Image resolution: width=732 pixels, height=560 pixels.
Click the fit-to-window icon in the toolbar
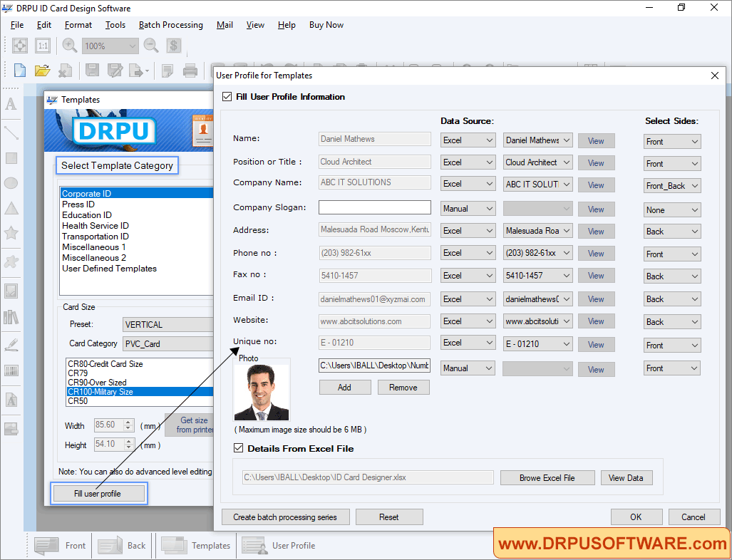tap(20, 46)
